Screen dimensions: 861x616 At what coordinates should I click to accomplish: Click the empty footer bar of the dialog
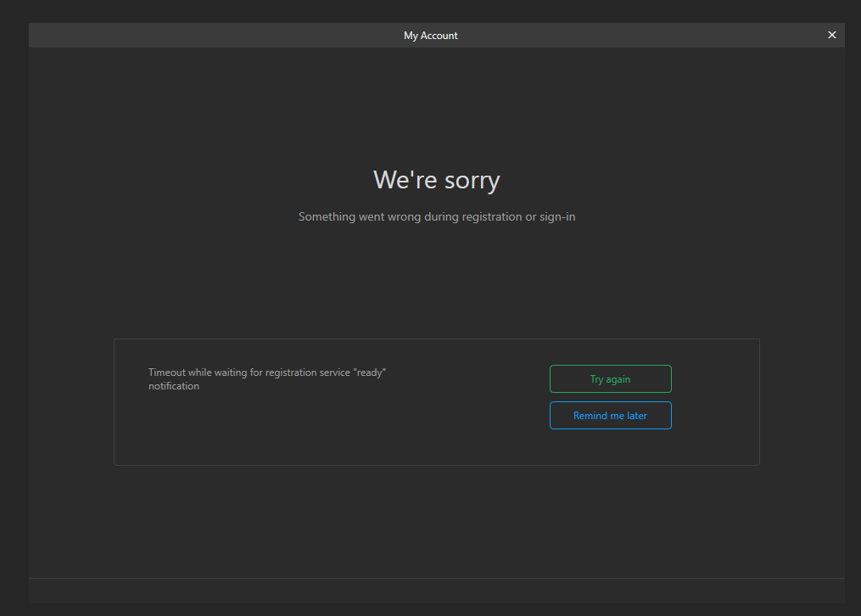point(436,591)
